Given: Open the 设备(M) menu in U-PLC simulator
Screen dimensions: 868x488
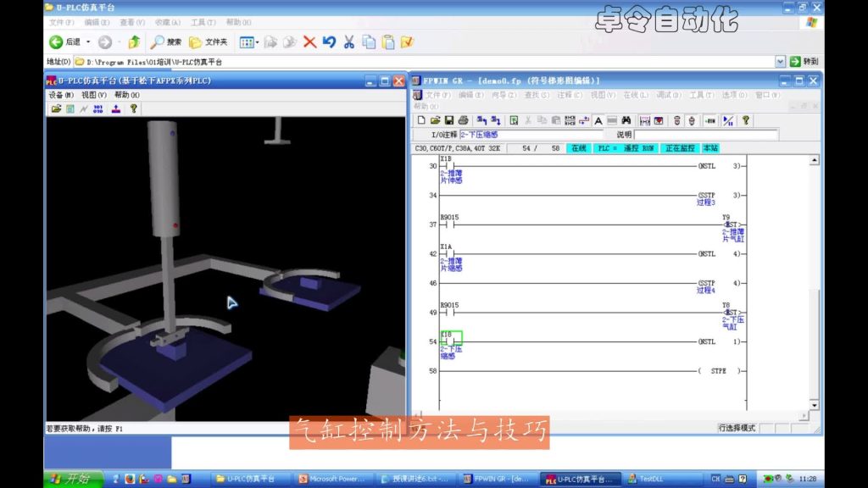Looking at the screenshot, I should point(61,95).
